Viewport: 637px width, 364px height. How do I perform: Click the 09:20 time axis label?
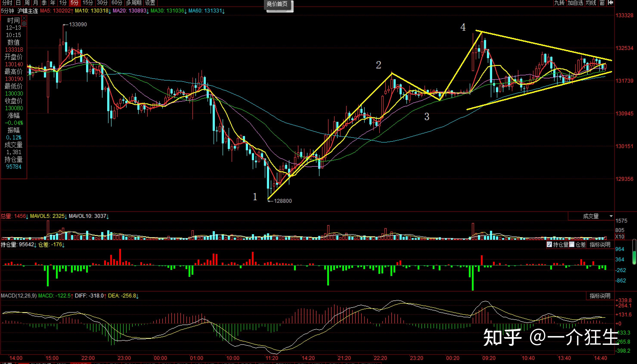click(x=489, y=358)
